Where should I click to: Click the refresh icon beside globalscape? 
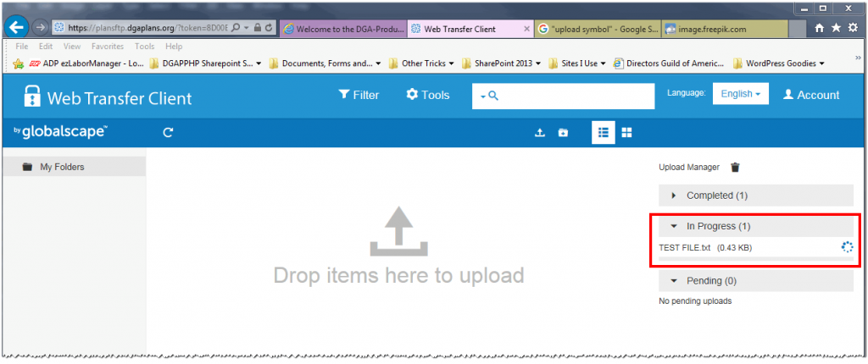click(168, 133)
